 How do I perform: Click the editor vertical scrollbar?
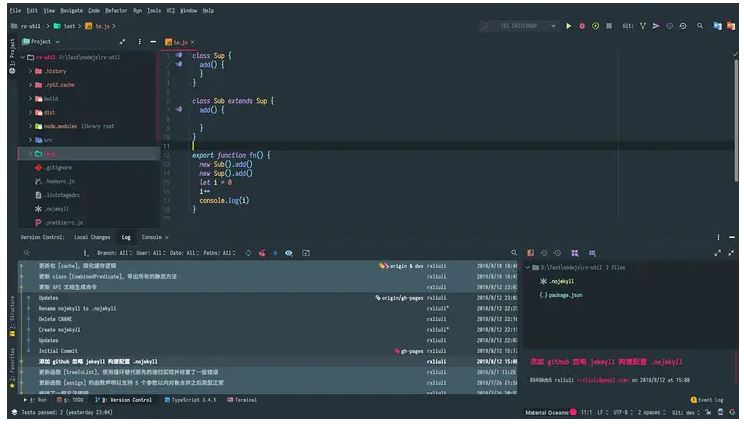click(x=736, y=121)
